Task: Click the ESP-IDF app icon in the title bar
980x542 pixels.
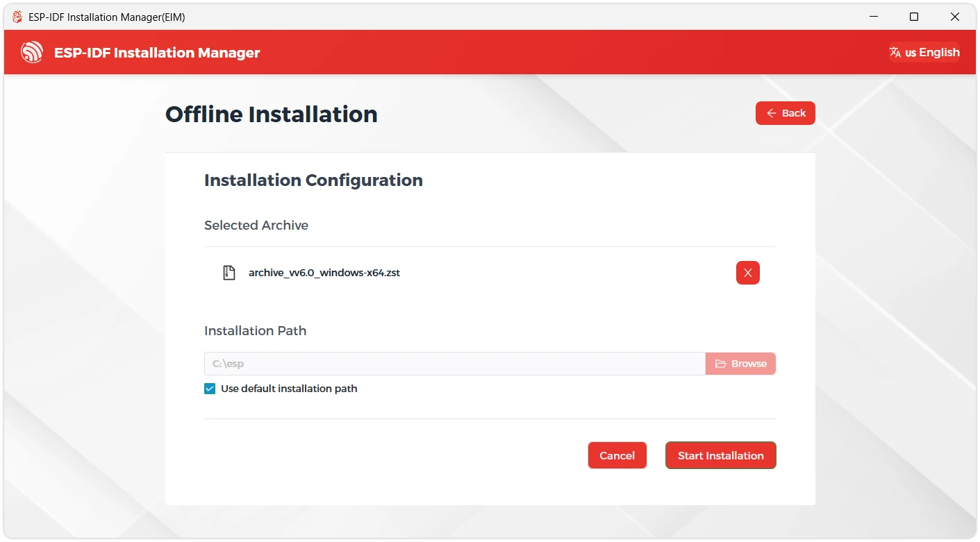Action: 17,17
